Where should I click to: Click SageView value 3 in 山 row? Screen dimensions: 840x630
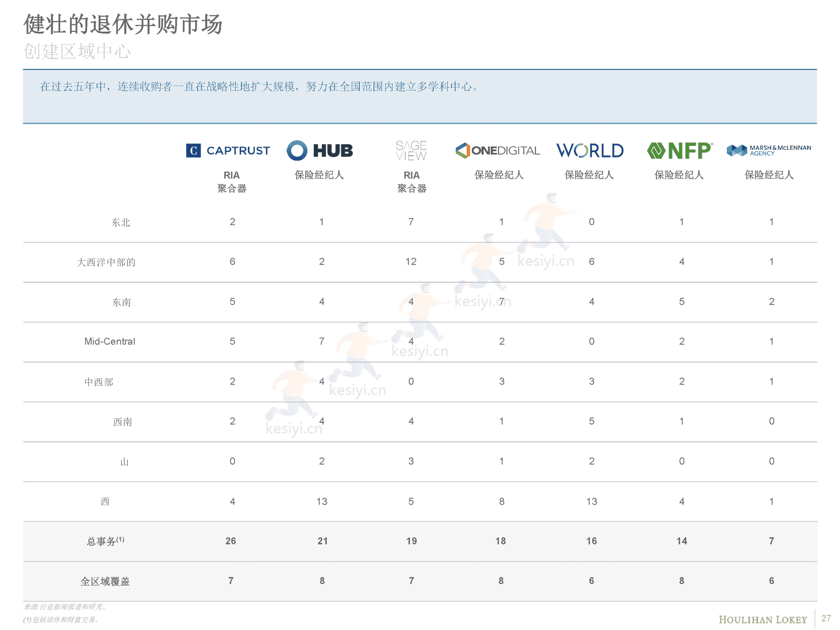411,461
